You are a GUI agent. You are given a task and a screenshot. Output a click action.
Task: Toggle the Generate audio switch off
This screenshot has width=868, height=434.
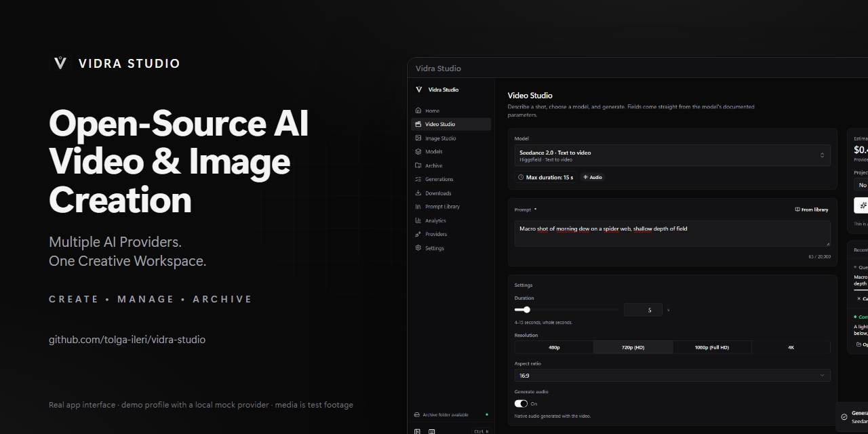521,403
